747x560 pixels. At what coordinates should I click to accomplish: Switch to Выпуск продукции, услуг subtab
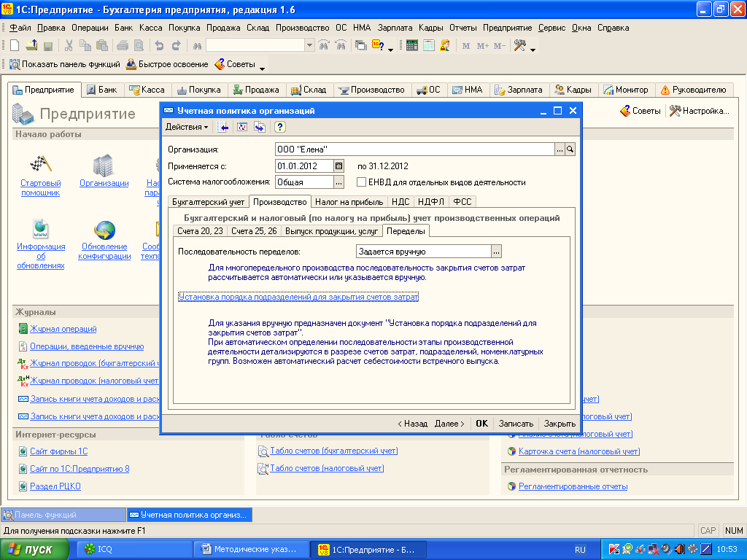point(331,231)
